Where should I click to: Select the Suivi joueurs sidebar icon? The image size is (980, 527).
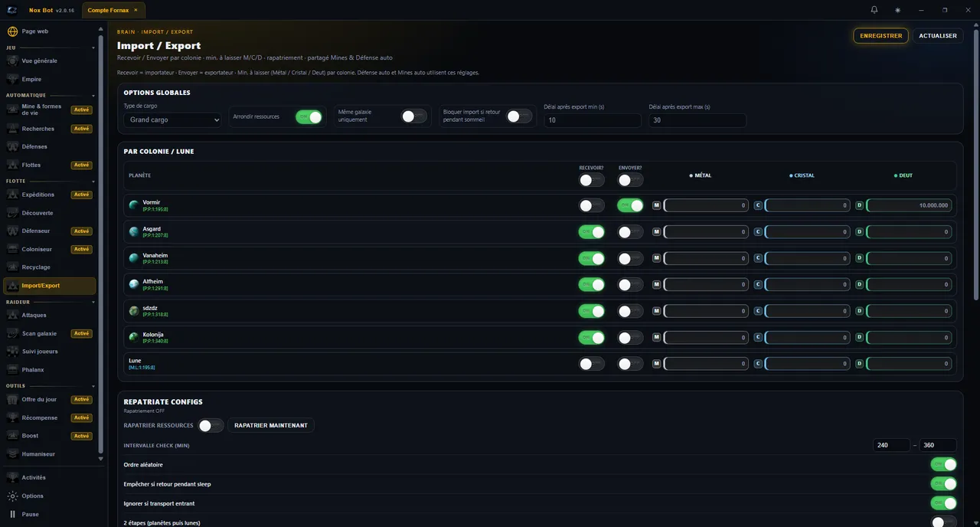point(12,352)
